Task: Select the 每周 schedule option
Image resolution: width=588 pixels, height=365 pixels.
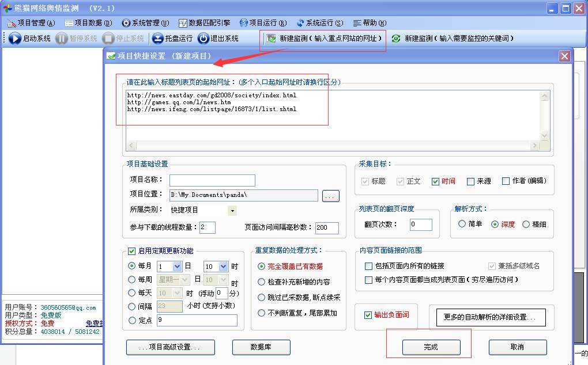Action: coord(131,279)
